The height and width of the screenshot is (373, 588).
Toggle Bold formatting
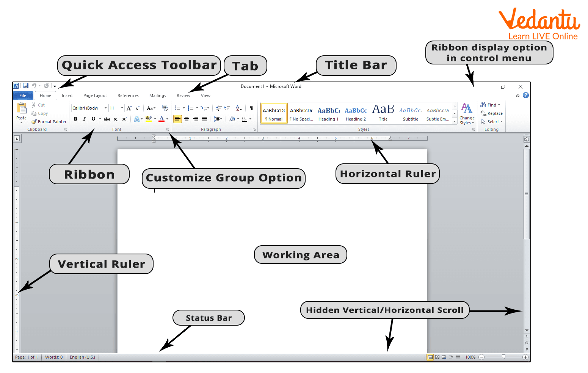coord(75,119)
